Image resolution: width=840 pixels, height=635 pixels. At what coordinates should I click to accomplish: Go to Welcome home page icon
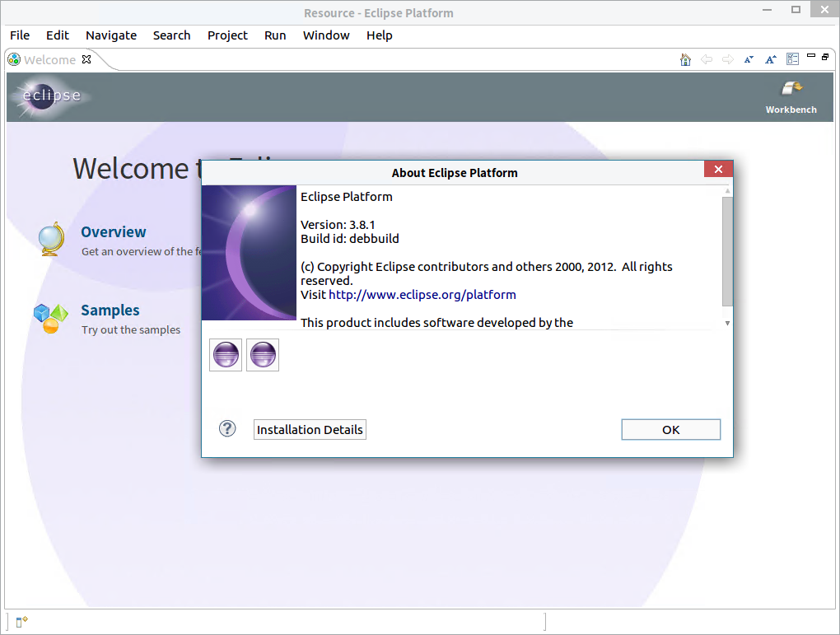click(685, 59)
